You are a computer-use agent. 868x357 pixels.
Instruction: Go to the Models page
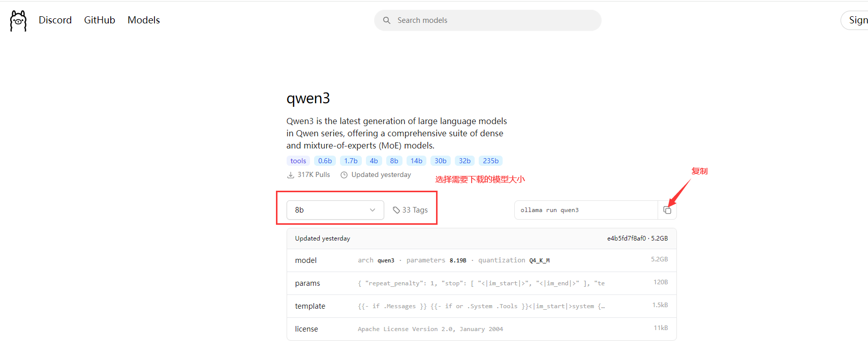point(144,20)
